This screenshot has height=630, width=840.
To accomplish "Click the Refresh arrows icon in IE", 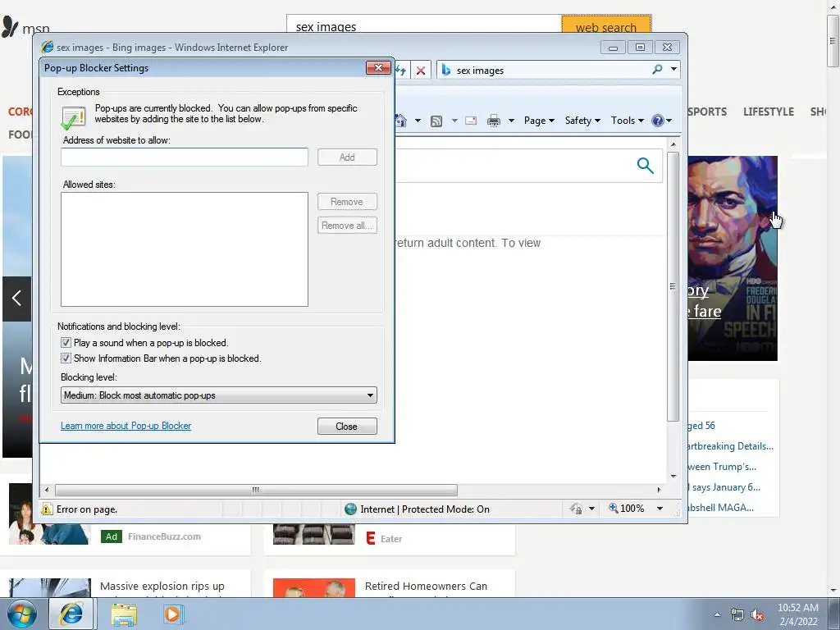I will tap(400, 71).
